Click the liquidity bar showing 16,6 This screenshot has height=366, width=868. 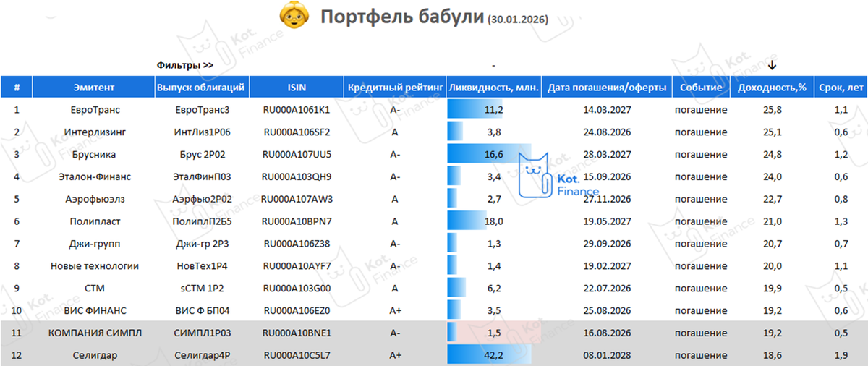(489, 154)
